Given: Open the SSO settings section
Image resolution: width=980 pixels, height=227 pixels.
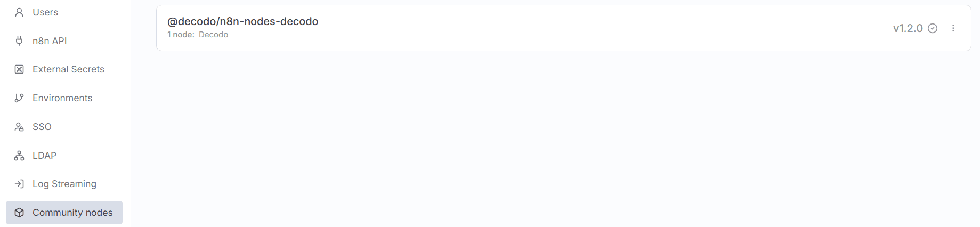Looking at the screenshot, I should coord(42,127).
